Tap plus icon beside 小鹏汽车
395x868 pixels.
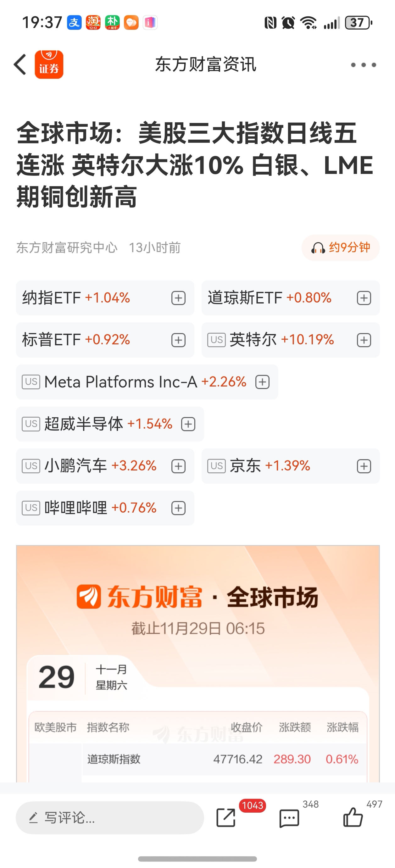(178, 466)
